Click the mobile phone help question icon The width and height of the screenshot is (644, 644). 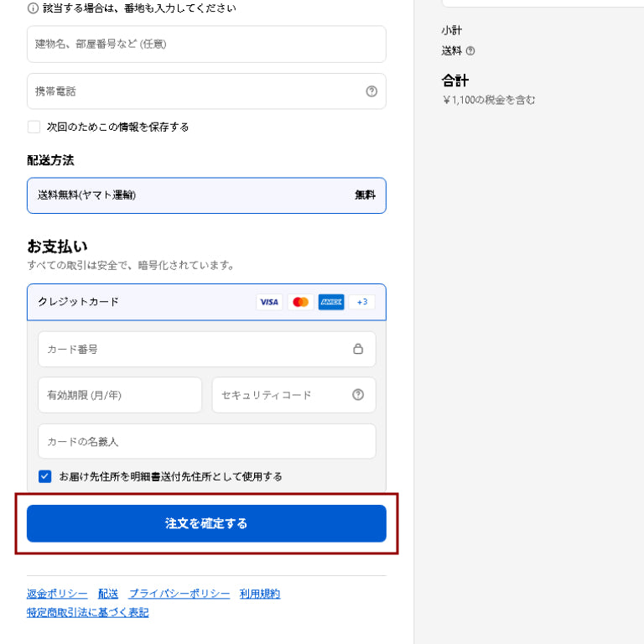coord(371,91)
